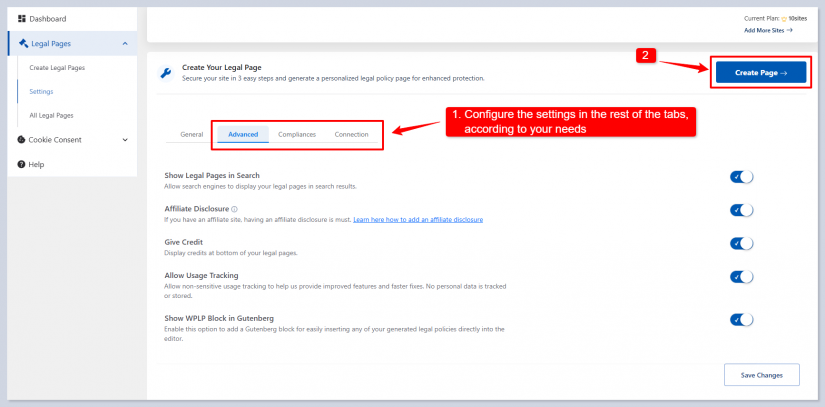The height and width of the screenshot is (407, 825).
Task: Expand the Cookie Consent submenu arrow
Action: pyautogui.click(x=124, y=140)
